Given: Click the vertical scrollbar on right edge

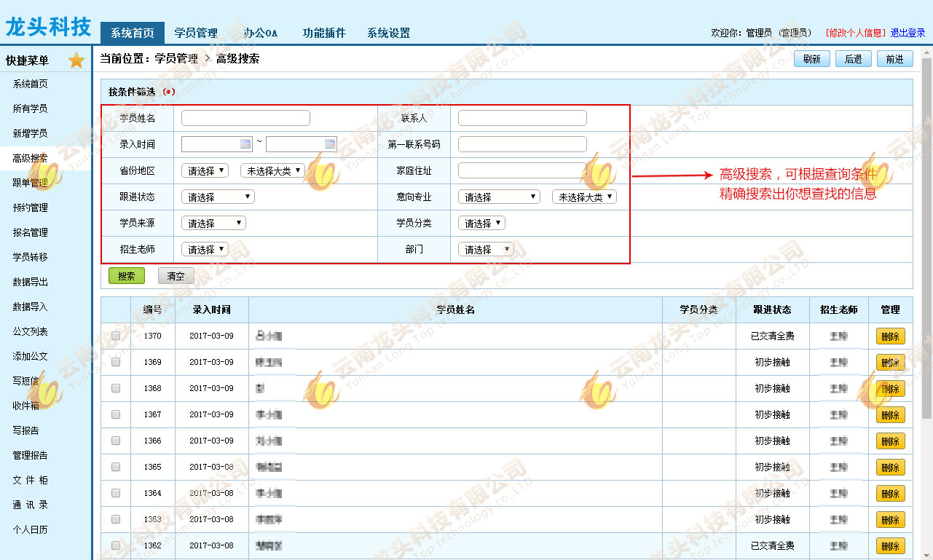Looking at the screenshot, I should coord(926,218).
